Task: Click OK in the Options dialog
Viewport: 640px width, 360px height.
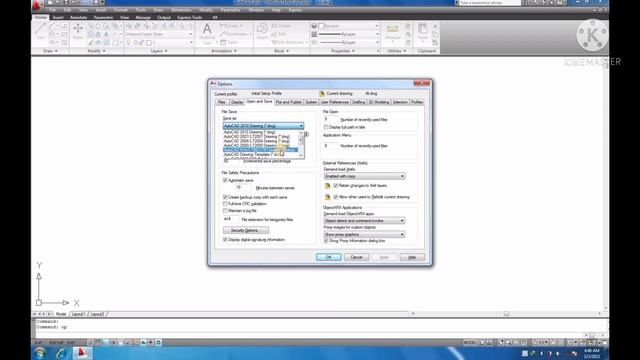Action: [x=329, y=257]
